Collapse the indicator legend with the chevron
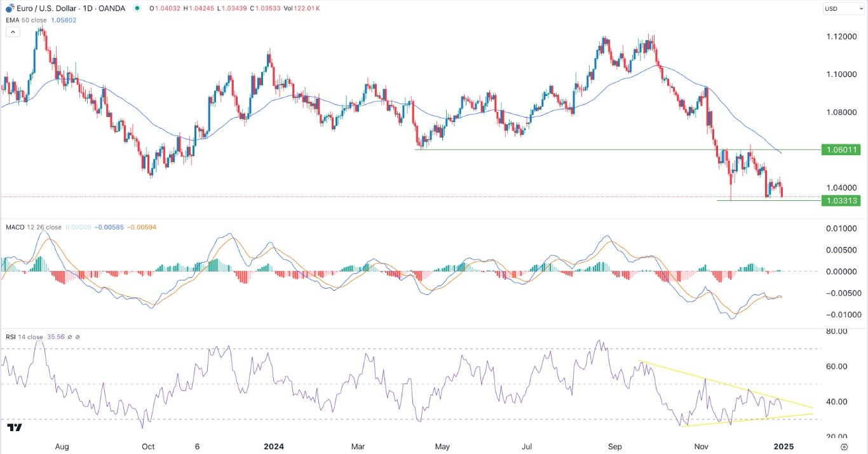The height and width of the screenshot is (454, 868). (13, 31)
